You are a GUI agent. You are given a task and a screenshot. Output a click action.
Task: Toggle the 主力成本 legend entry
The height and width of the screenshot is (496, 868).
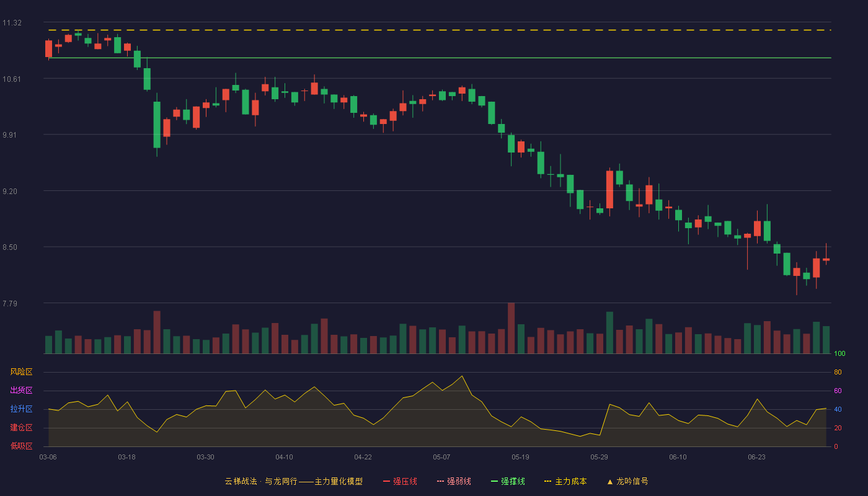tap(565, 481)
